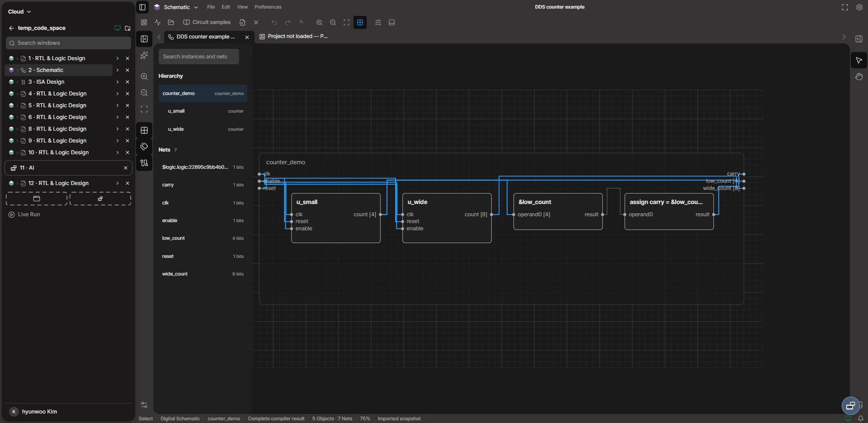Click the fit-to-screen icon in top toolbar
Screen dimensions: 868x423
(346, 22)
